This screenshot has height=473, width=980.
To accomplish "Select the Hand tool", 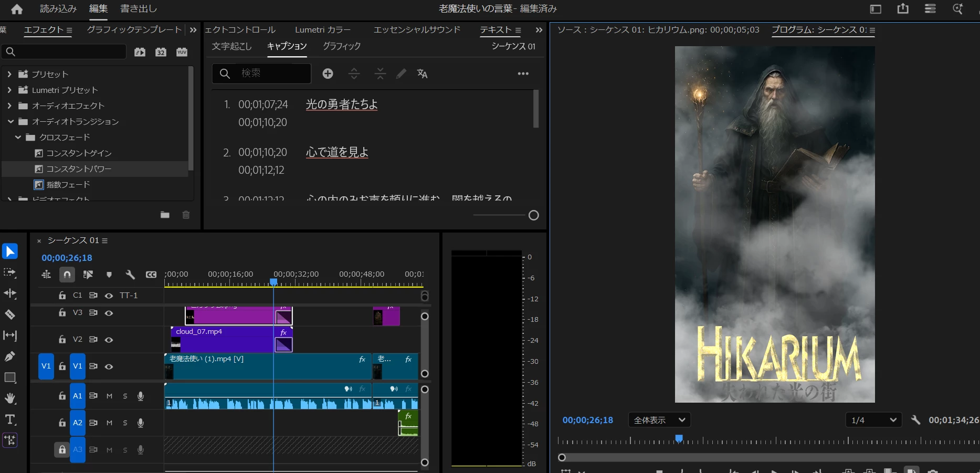I will point(10,398).
